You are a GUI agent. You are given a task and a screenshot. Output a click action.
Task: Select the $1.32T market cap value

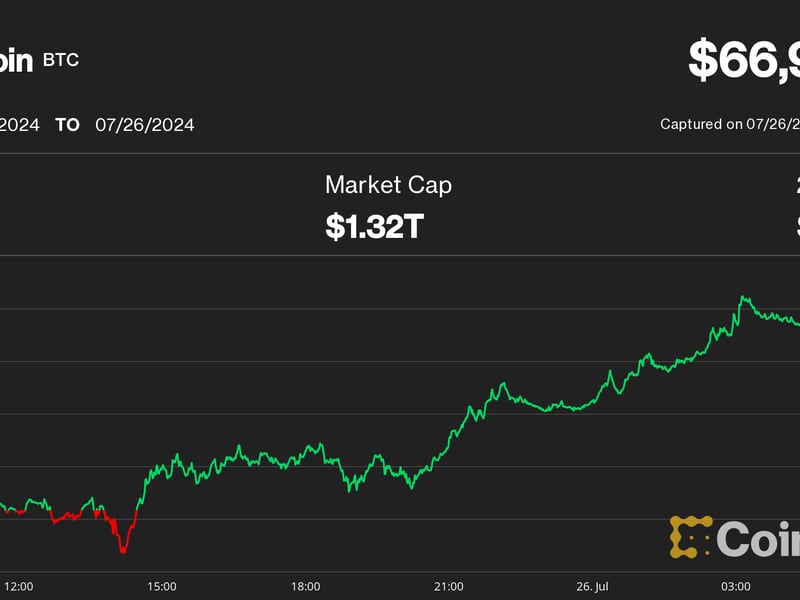374,226
